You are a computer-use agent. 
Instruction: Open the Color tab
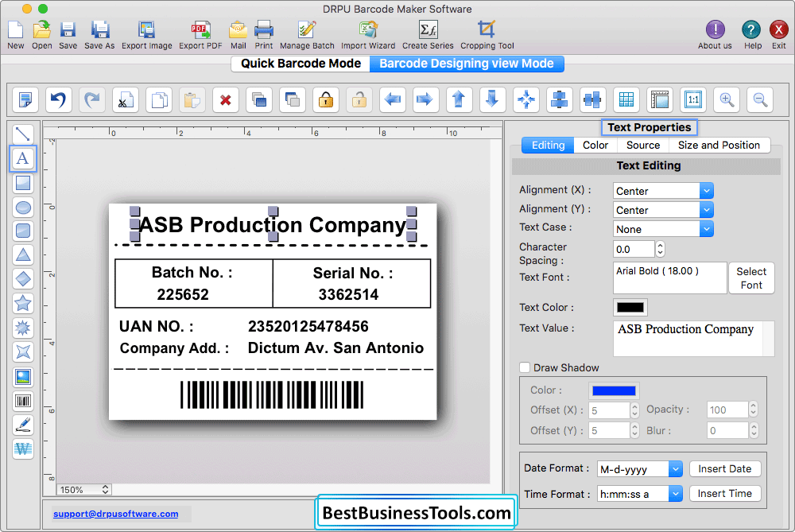click(x=595, y=145)
